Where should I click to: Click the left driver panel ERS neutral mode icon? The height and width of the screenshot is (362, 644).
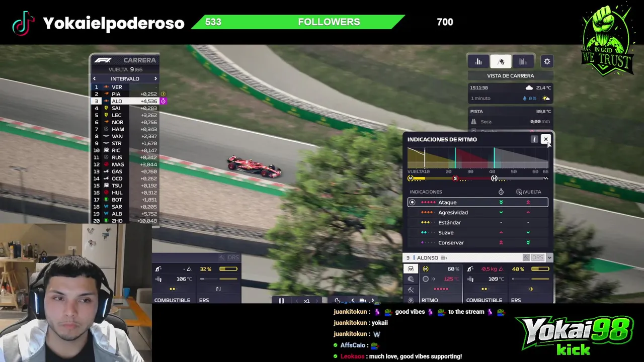pyautogui.click(x=218, y=289)
